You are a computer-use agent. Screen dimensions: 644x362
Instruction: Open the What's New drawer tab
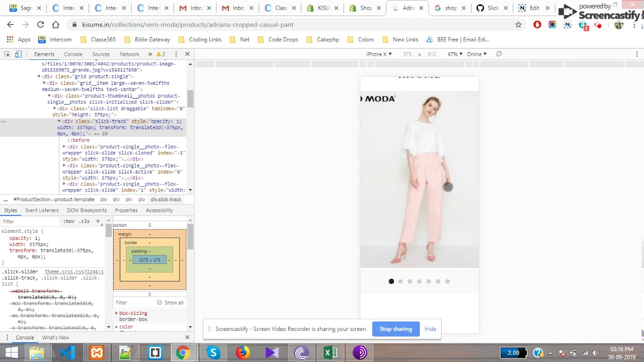click(55, 337)
